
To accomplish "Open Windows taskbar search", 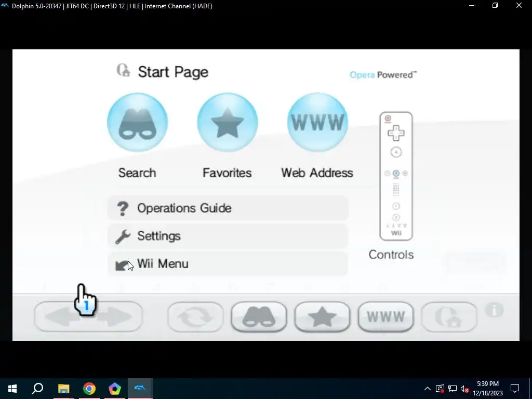I will point(37,389).
